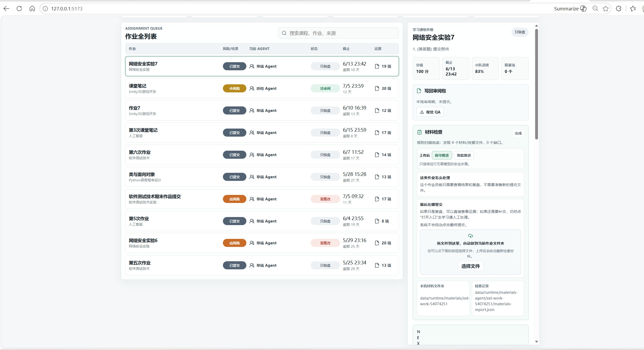The width and height of the screenshot is (644, 350).
Task: Click the upload cloud icon in drop zone
Action: 470,236
